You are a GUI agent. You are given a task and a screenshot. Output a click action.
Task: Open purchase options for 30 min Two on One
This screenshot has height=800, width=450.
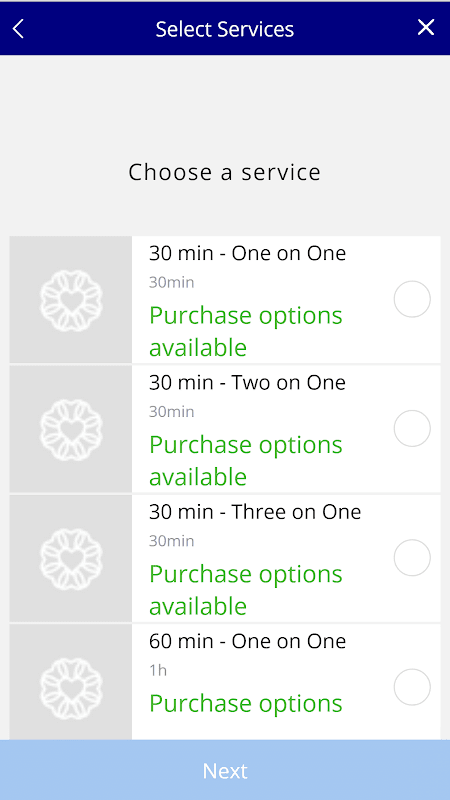(246, 461)
